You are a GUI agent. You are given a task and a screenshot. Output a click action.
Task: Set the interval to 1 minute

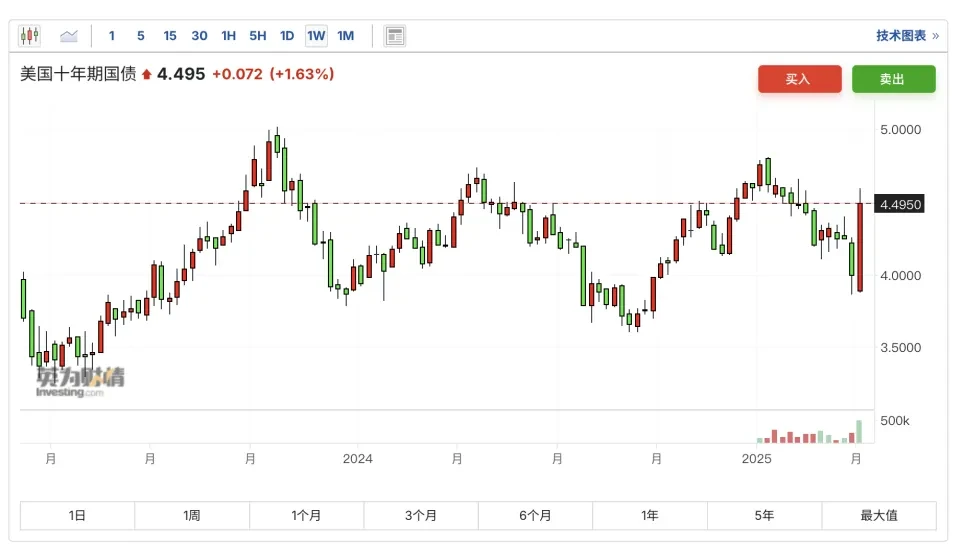coord(112,36)
